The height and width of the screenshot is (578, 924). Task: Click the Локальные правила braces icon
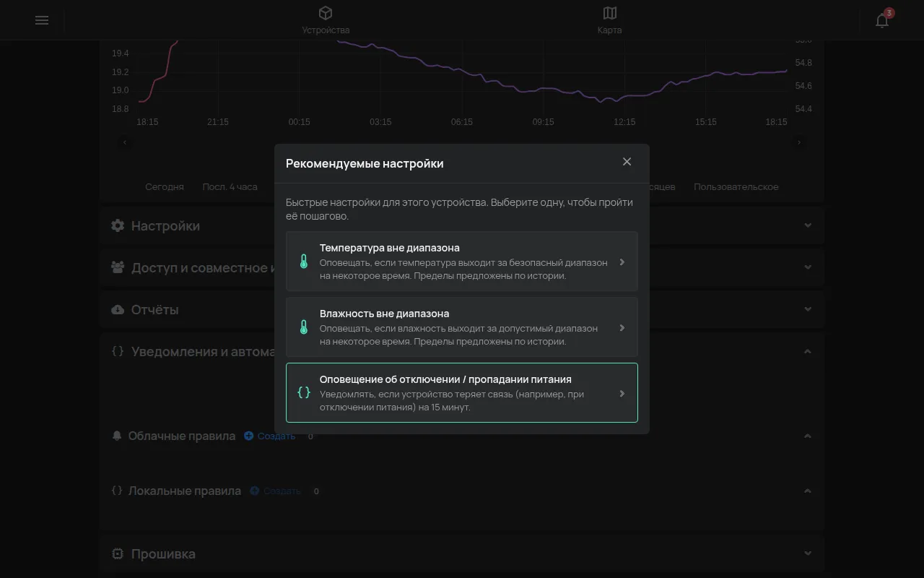(x=117, y=491)
